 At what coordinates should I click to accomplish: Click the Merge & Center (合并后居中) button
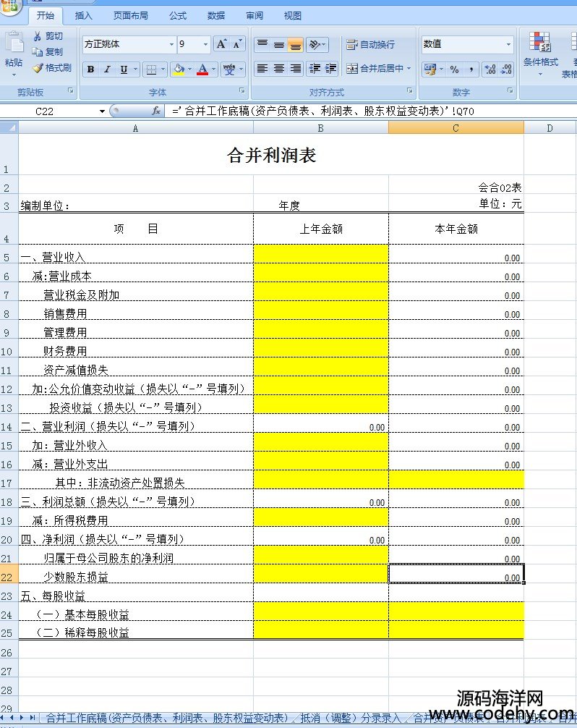[x=375, y=69]
